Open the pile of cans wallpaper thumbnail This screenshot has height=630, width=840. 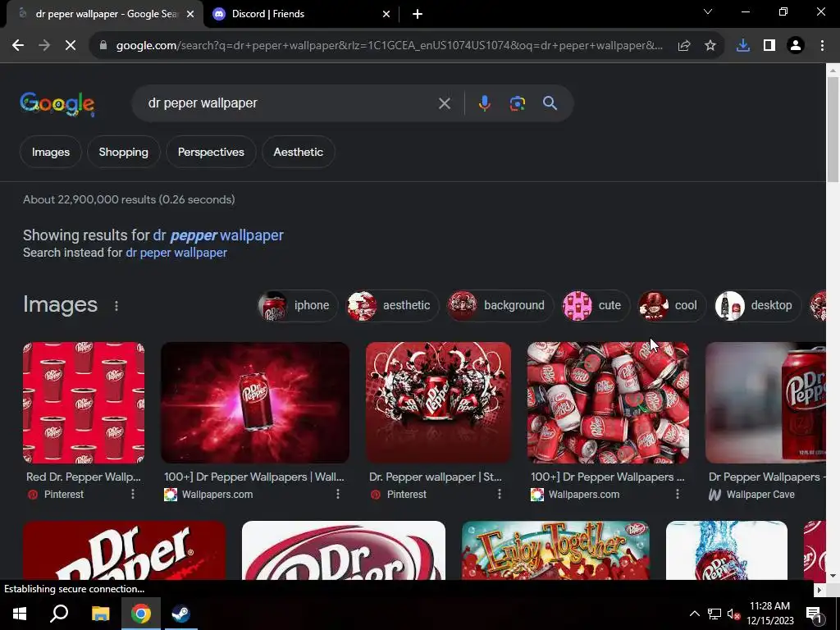[x=608, y=403]
